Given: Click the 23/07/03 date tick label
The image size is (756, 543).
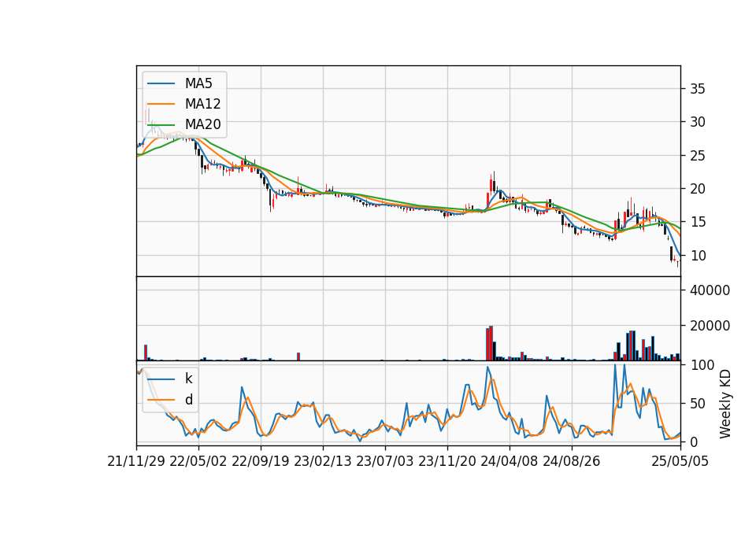Looking at the screenshot, I should pyautogui.click(x=385, y=461).
